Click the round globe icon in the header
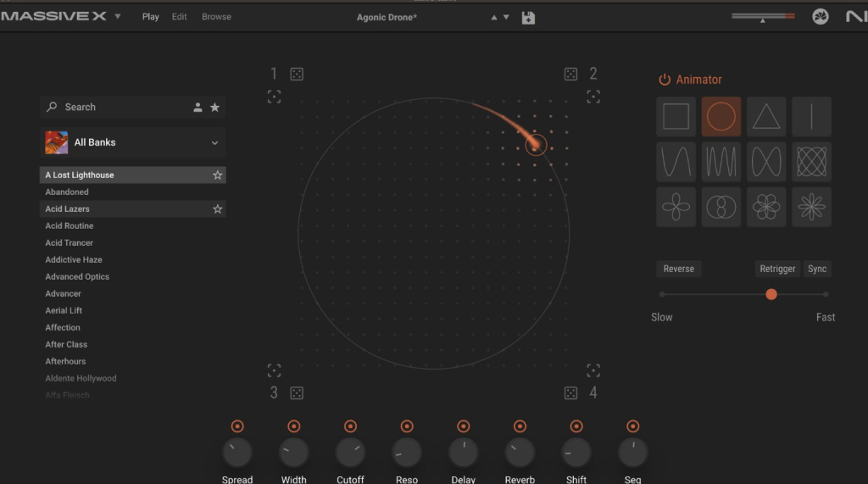 click(821, 17)
